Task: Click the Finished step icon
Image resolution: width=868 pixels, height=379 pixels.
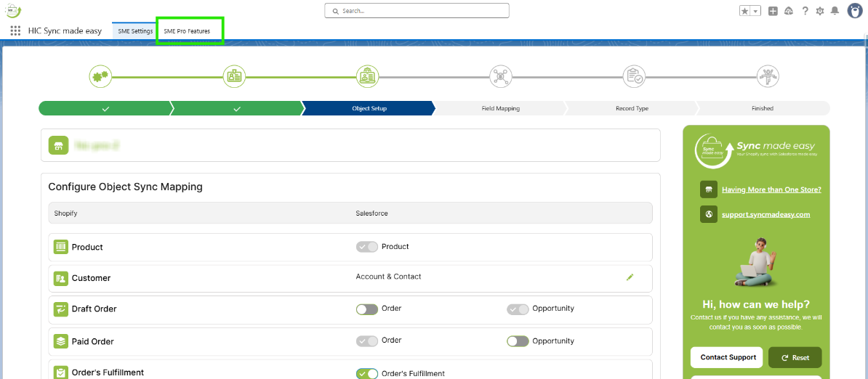Action: pyautogui.click(x=768, y=76)
